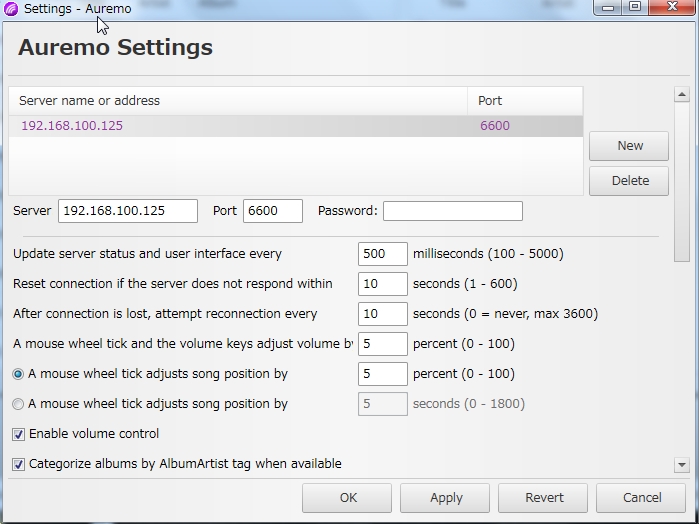Click the 6600 port cell in server list

pos(495,126)
